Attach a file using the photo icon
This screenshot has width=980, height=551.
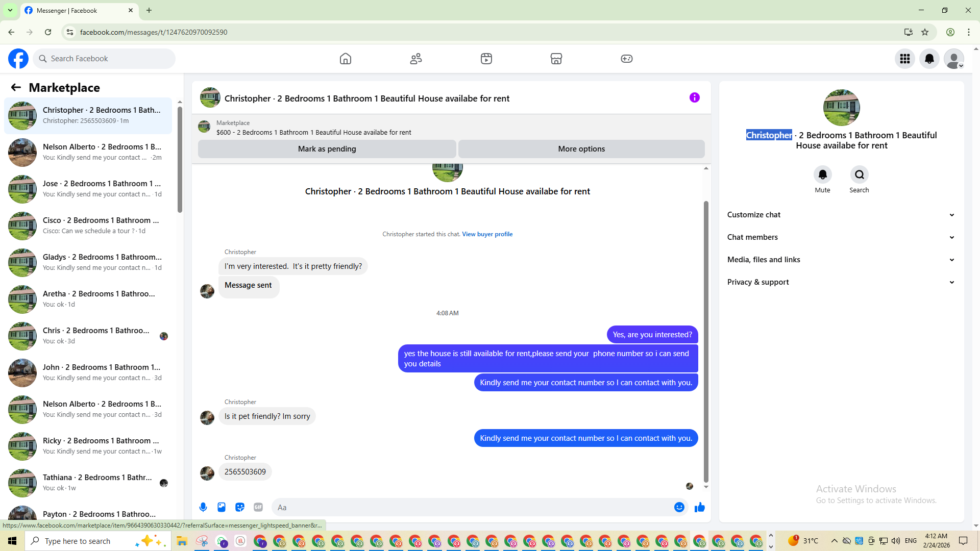[222, 507]
